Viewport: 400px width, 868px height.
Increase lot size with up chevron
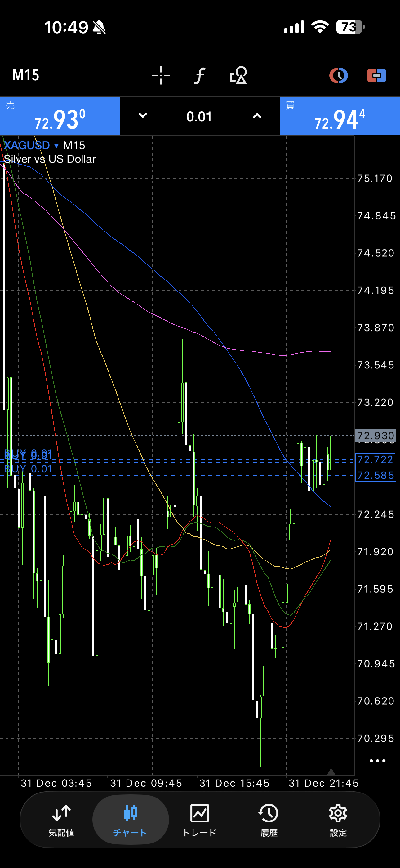pyautogui.click(x=257, y=116)
